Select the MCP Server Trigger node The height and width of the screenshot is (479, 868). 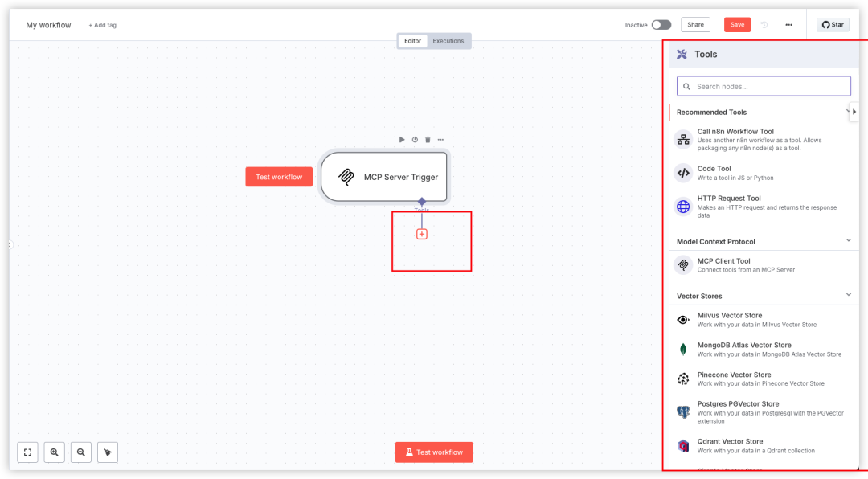click(x=384, y=177)
